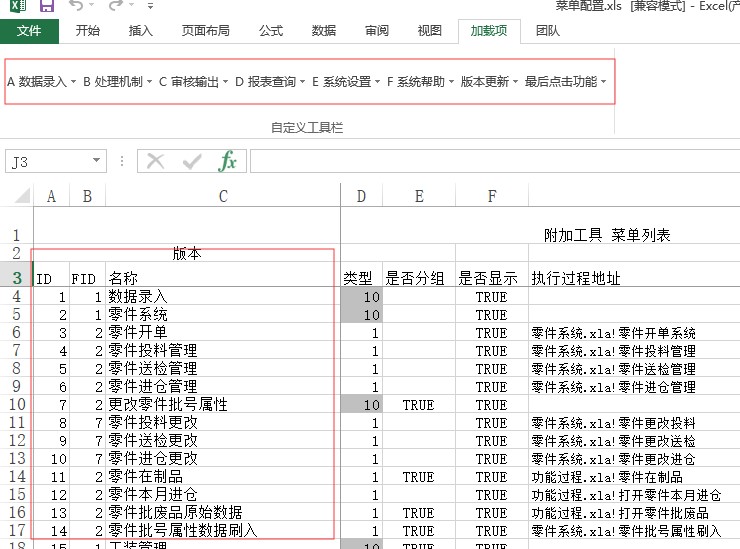Screen dimensions: 740x549
Task: Click the formula bar enter checkmark icon
Action: click(192, 161)
